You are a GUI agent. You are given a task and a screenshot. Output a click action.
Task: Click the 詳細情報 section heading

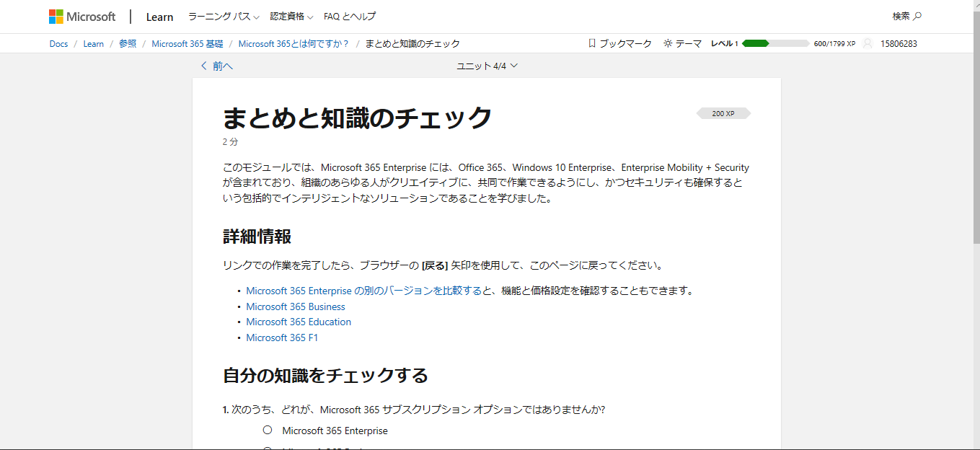point(257,236)
